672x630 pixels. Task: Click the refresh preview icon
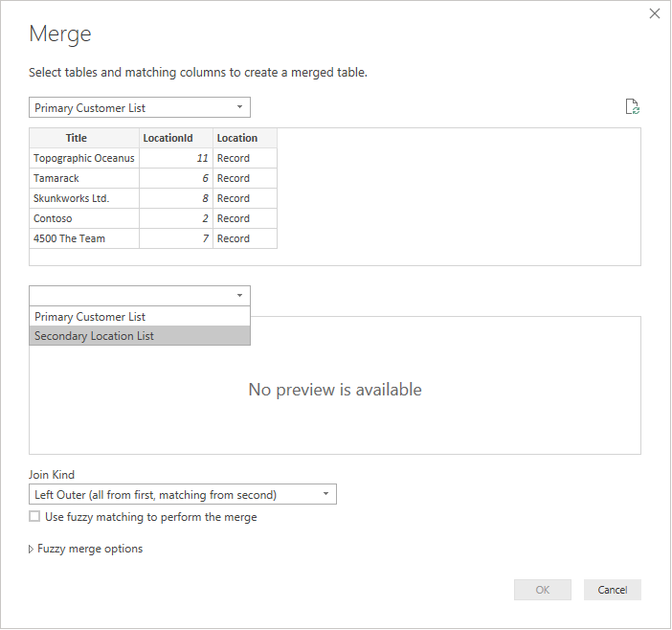pyautogui.click(x=632, y=107)
